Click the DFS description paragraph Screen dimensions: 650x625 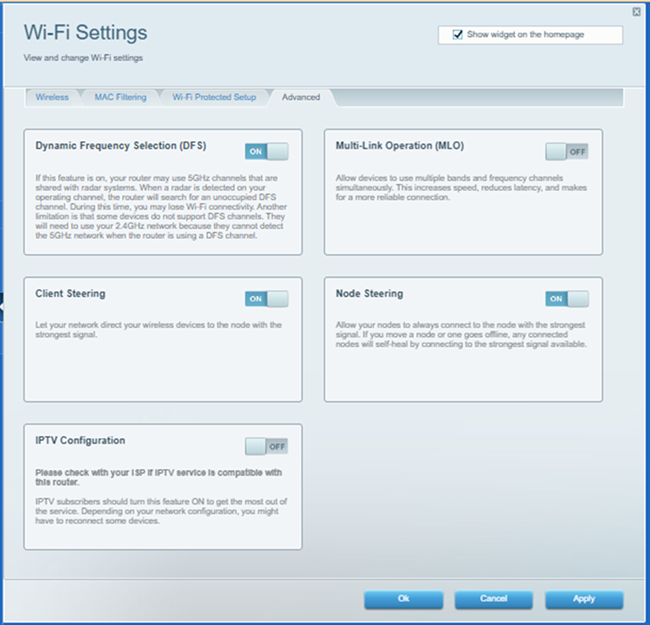(x=161, y=206)
